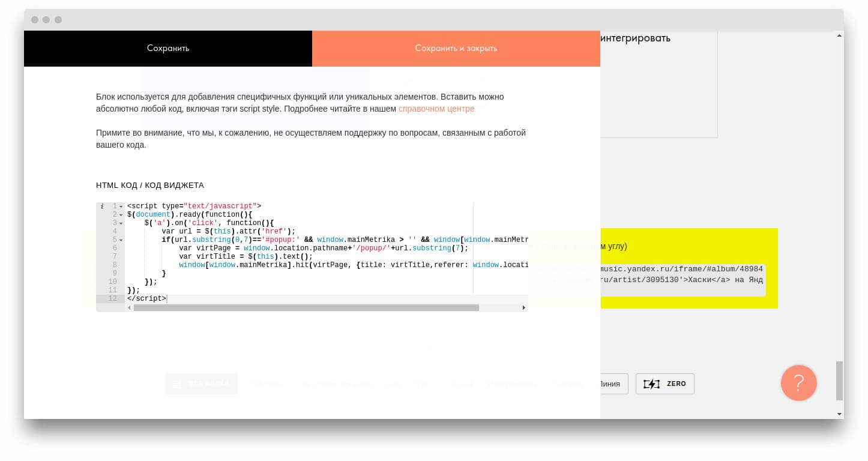Click the code editor's horizontal scrollbar thumb
This screenshot has height=461, width=868.
306,308
